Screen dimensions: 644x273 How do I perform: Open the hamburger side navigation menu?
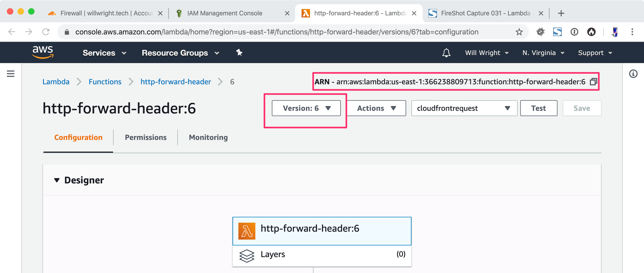tap(11, 74)
